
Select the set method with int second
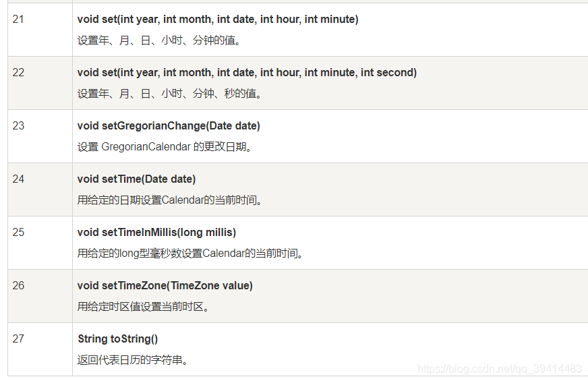(247, 72)
